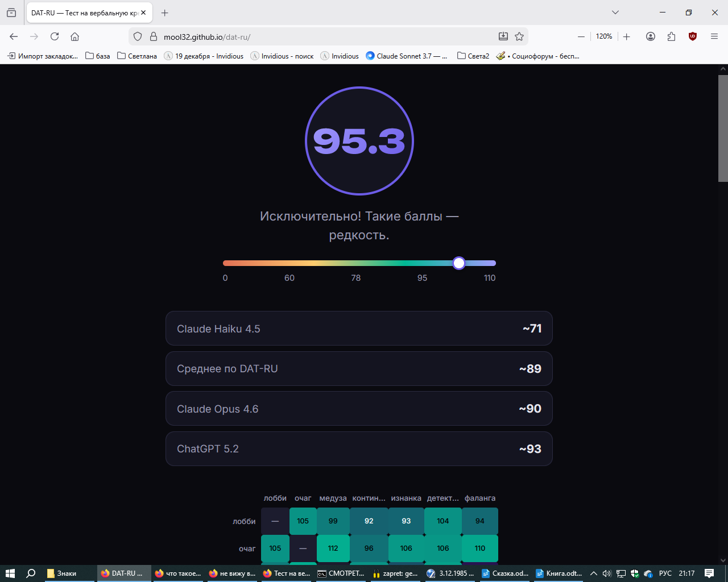The width and height of the screenshot is (728, 582).
Task: Open the Firefox hamburger application menu
Action: [x=714, y=36]
